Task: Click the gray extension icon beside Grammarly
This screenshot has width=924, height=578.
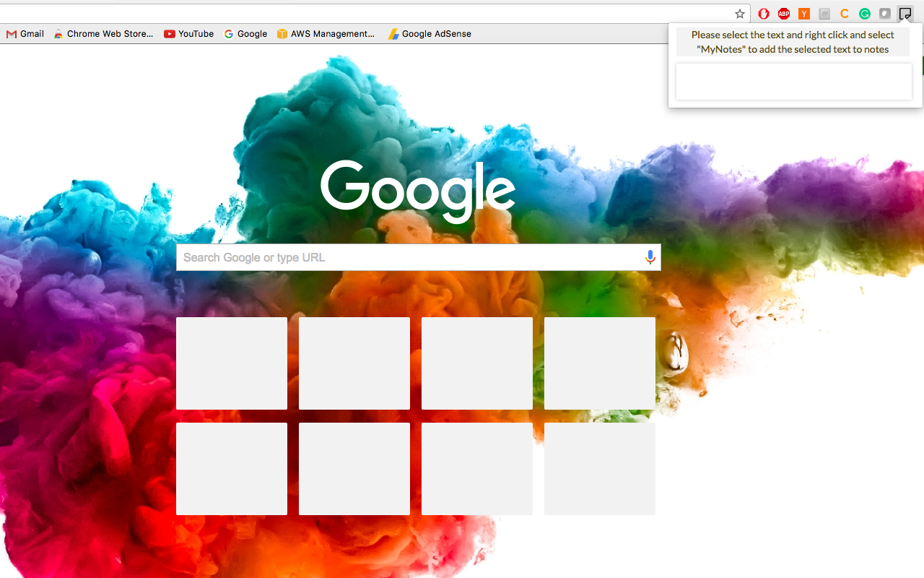Action: tap(884, 13)
